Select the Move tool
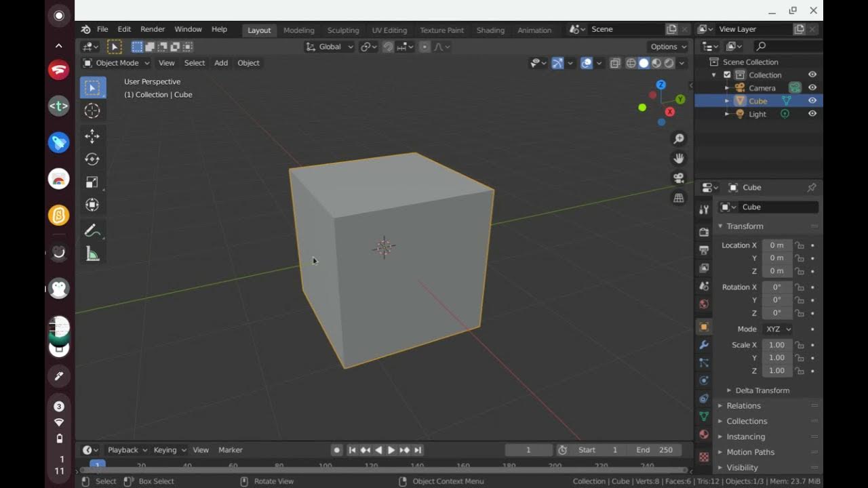 [92, 136]
